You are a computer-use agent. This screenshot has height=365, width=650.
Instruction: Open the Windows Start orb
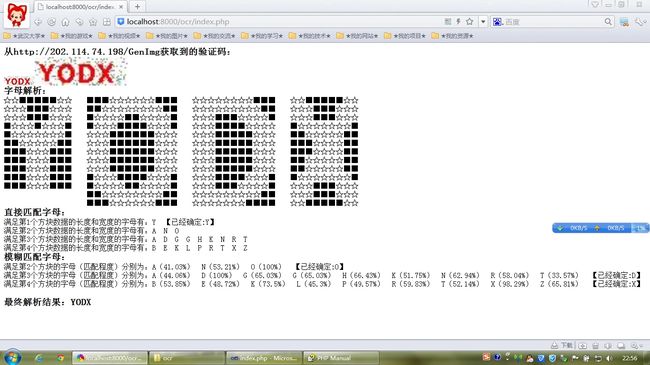[11, 358]
